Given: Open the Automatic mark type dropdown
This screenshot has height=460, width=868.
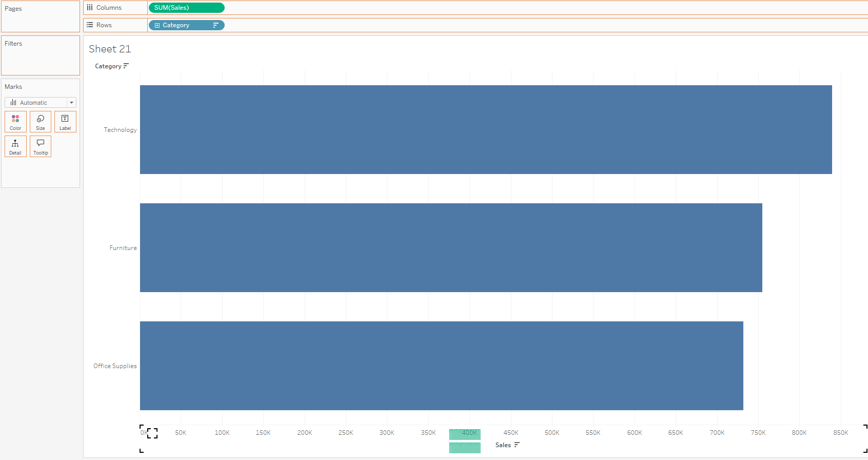Looking at the screenshot, I should pos(41,103).
